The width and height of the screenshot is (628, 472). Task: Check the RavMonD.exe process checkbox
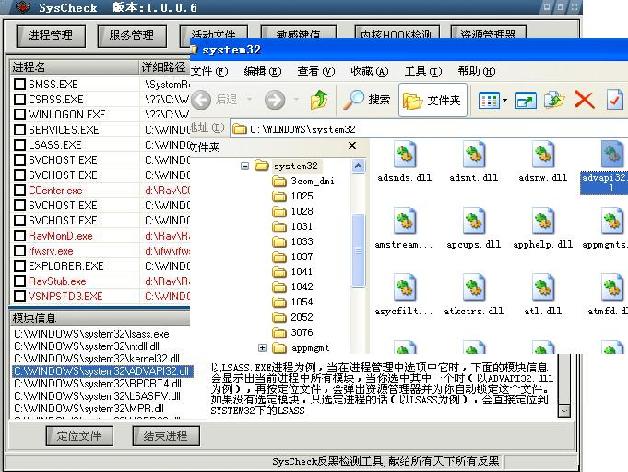click(x=20, y=236)
